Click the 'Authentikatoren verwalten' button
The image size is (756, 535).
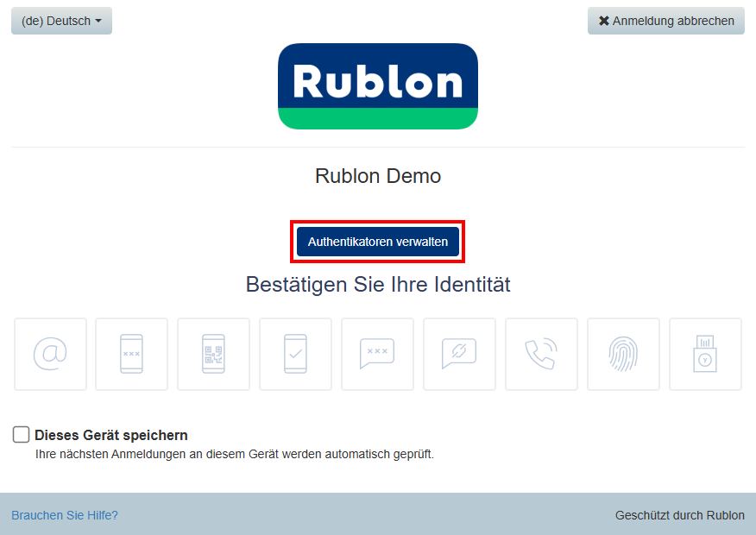378,242
